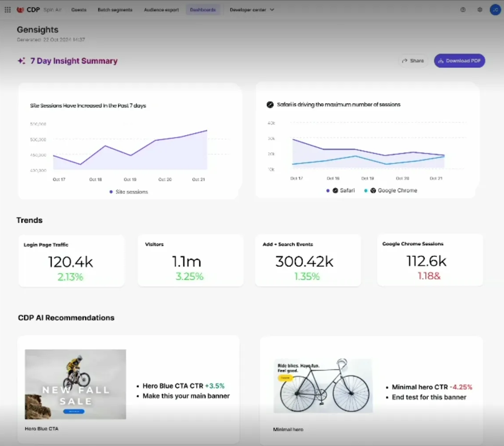504x446 pixels.
Task: Click the JC user avatar icon
Action: pyautogui.click(x=495, y=10)
